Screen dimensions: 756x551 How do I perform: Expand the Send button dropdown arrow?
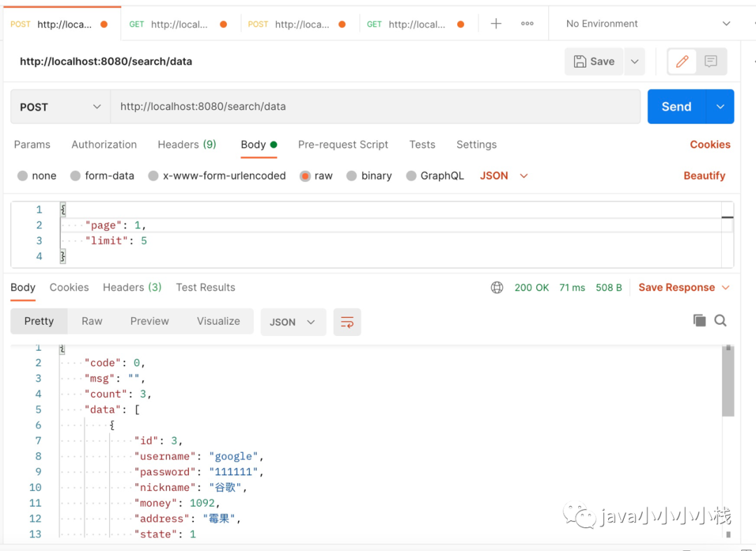tap(720, 106)
